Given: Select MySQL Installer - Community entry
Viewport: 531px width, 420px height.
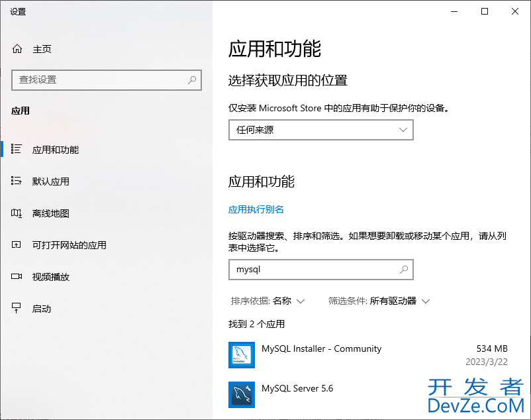Looking at the screenshot, I should click(367, 355).
